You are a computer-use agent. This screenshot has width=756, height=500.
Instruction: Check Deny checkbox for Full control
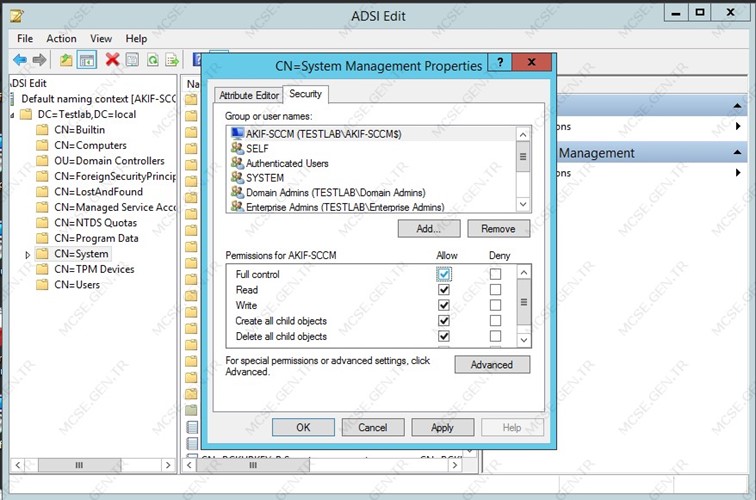pyautogui.click(x=495, y=274)
